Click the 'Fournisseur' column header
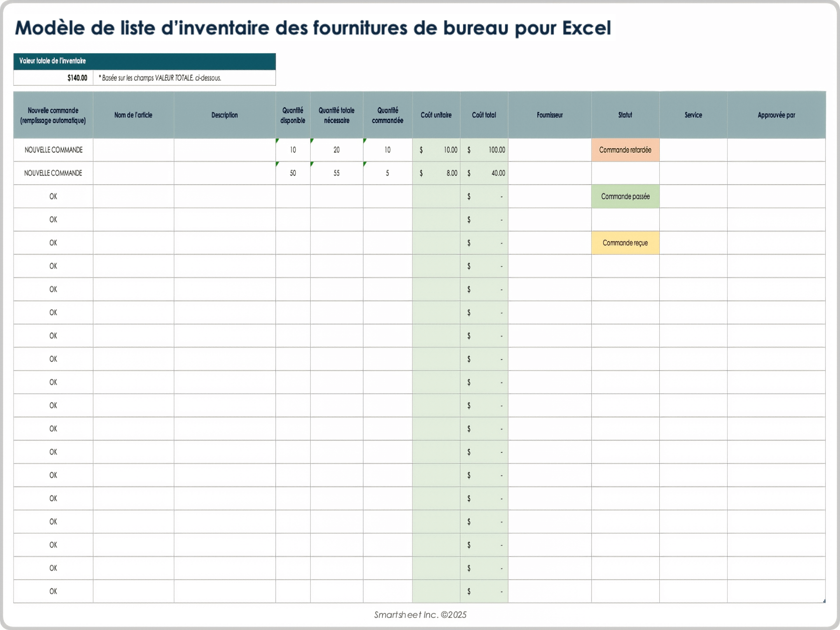Screen dimensions: 840x630 point(550,115)
